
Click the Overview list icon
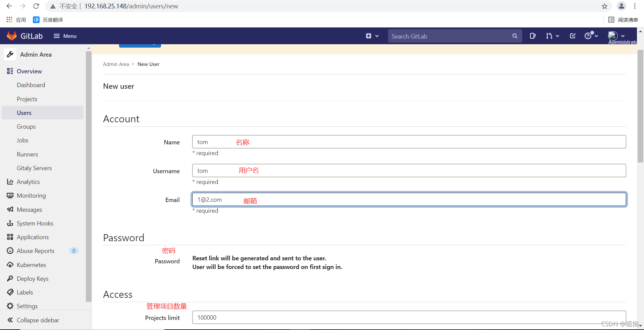[10, 71]
